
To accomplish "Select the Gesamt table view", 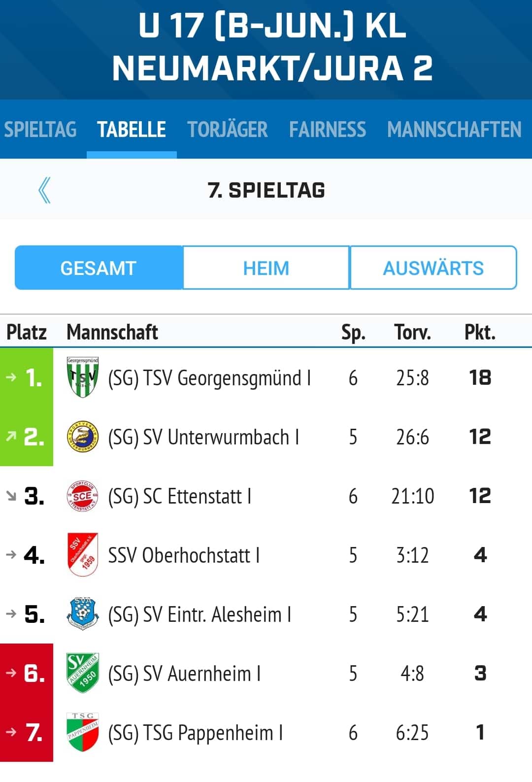I will coord(99,268).
